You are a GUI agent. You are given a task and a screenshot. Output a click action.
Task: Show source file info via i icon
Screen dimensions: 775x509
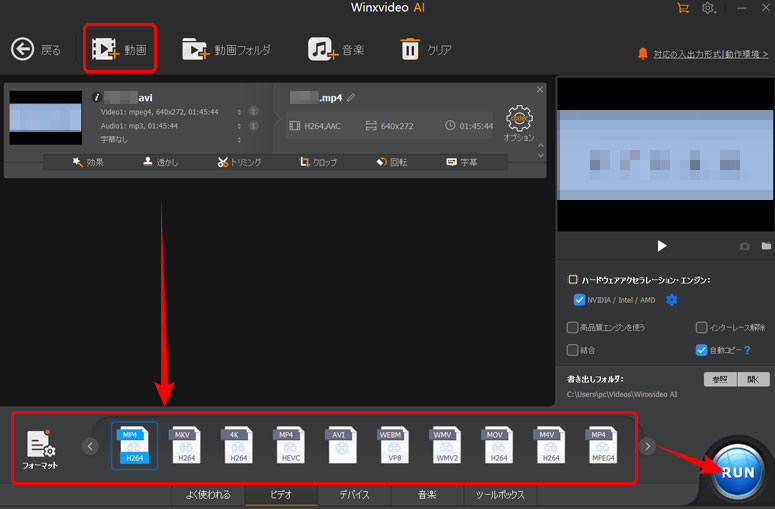pyautogui.click(x=97, y=97)
